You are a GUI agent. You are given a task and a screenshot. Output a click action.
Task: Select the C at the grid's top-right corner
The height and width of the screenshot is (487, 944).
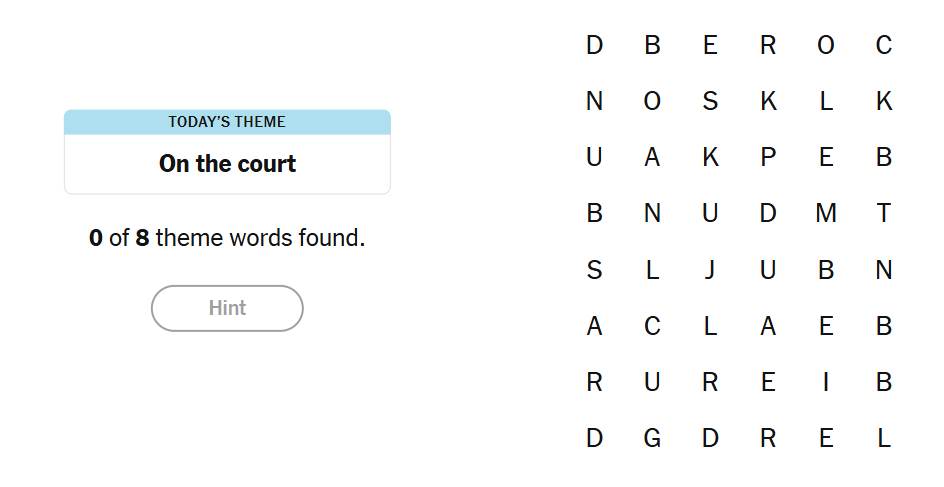(883, 45)
